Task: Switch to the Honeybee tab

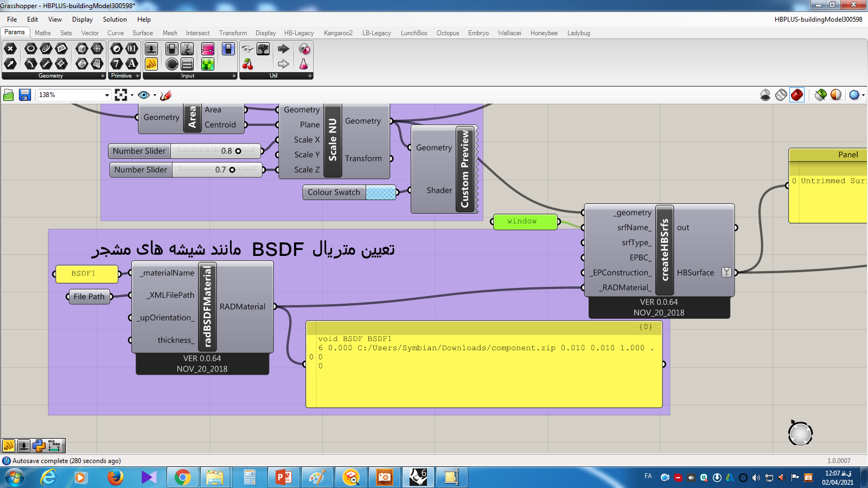Action: [x=544, y=33]
